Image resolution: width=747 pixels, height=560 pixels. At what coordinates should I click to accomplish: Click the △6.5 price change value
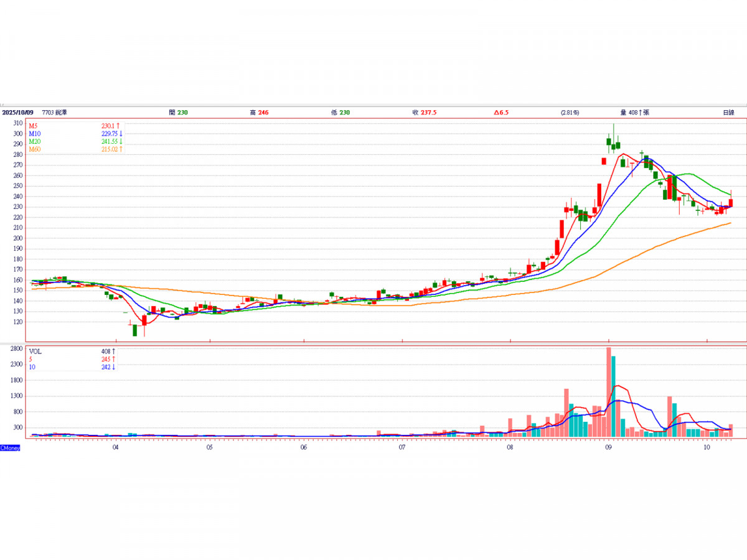point(501,113)
